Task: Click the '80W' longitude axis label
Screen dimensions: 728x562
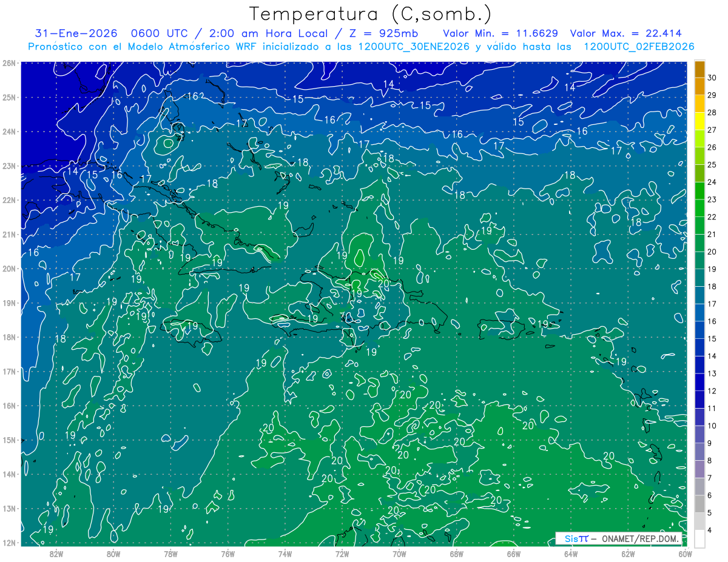Action: [x=113, y=554]
